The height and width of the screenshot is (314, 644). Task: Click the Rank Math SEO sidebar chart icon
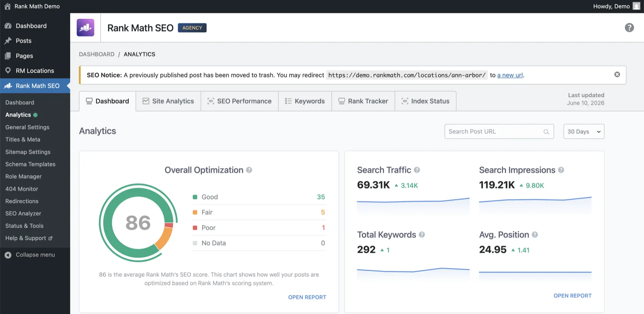[x=8, y=86]
